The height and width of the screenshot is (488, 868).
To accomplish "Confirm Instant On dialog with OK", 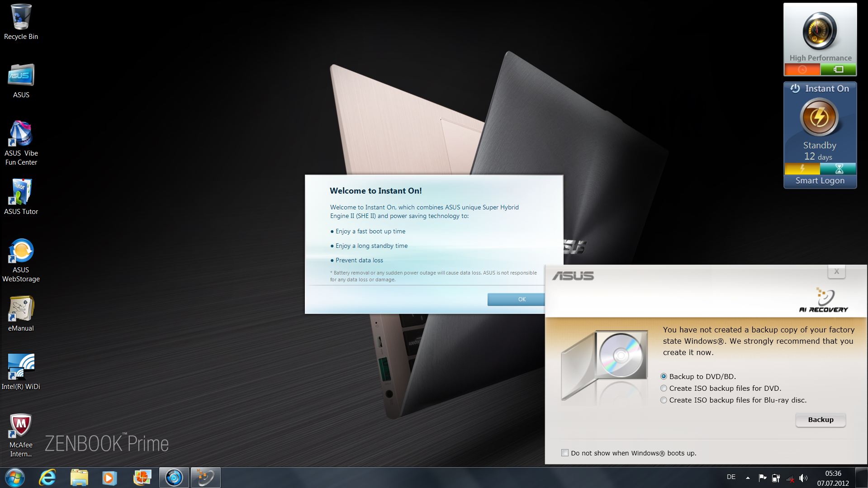I will pyautogui.click(x=516, y=299).
